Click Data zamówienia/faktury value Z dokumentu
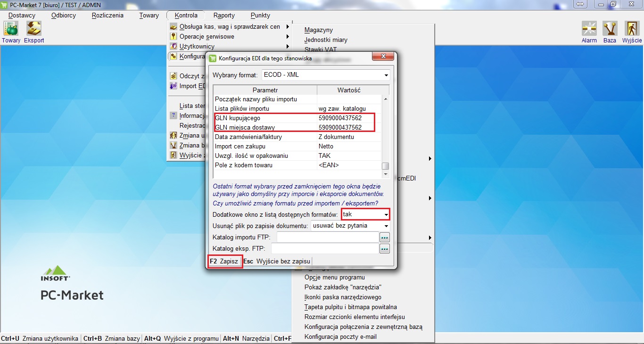The width and height of the screenshot is (644, 344). point(349,137)
